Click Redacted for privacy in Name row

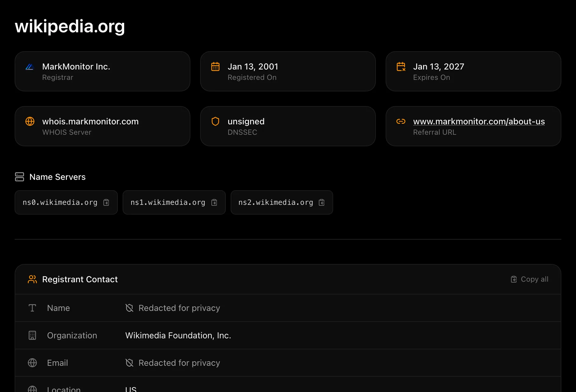pyautogui.click(x=179, y=308)
